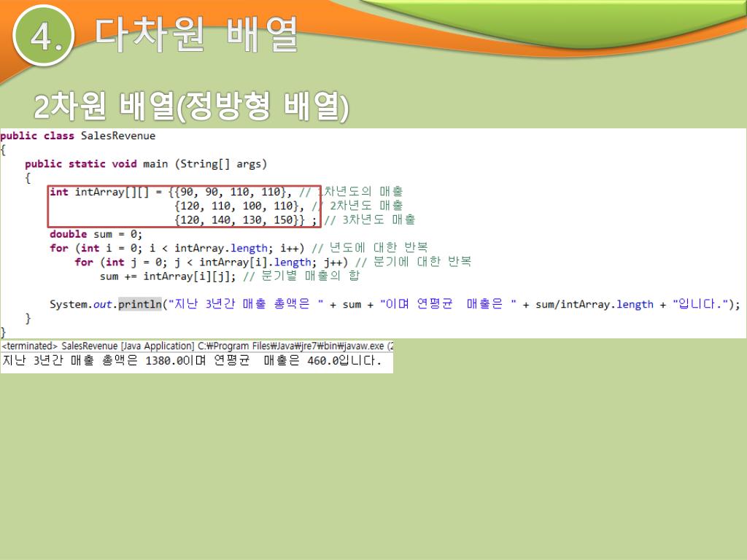Click the highlighted "println" method name

click(x=140, y=304)
